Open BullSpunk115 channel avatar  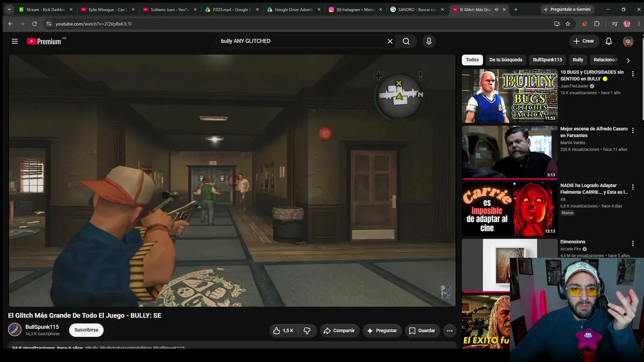(15, 330)
